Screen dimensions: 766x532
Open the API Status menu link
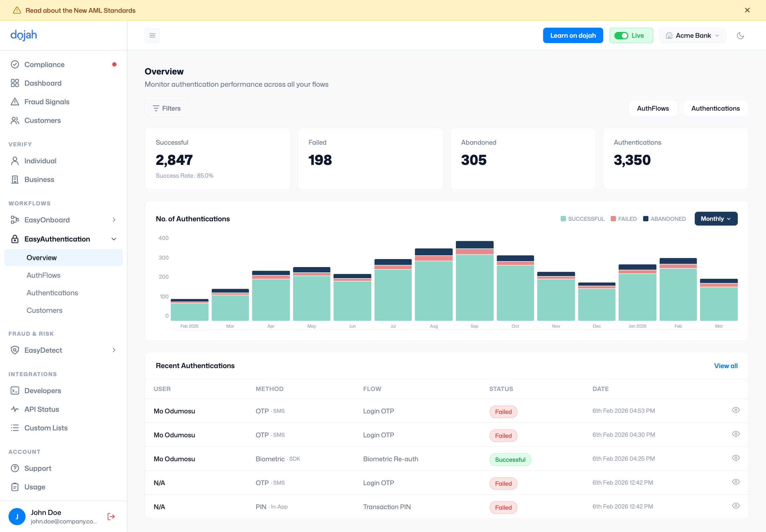pyautogui.click(x=42, y=409)
